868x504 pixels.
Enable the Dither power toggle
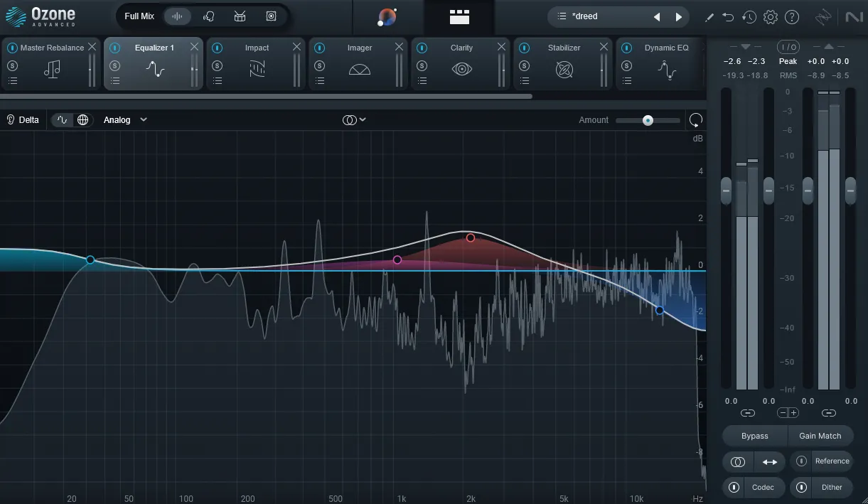pyautogui.click(x=801, y=487)
